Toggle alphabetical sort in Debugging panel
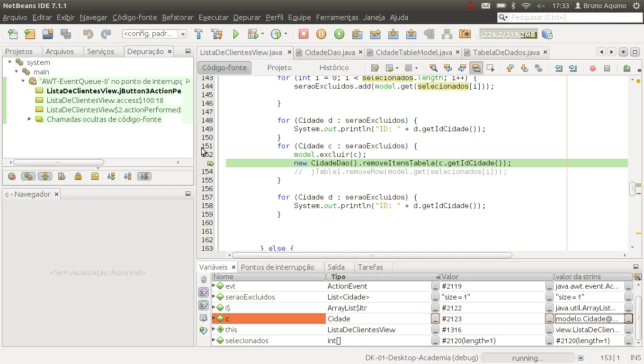 click(x=128, y=176)
